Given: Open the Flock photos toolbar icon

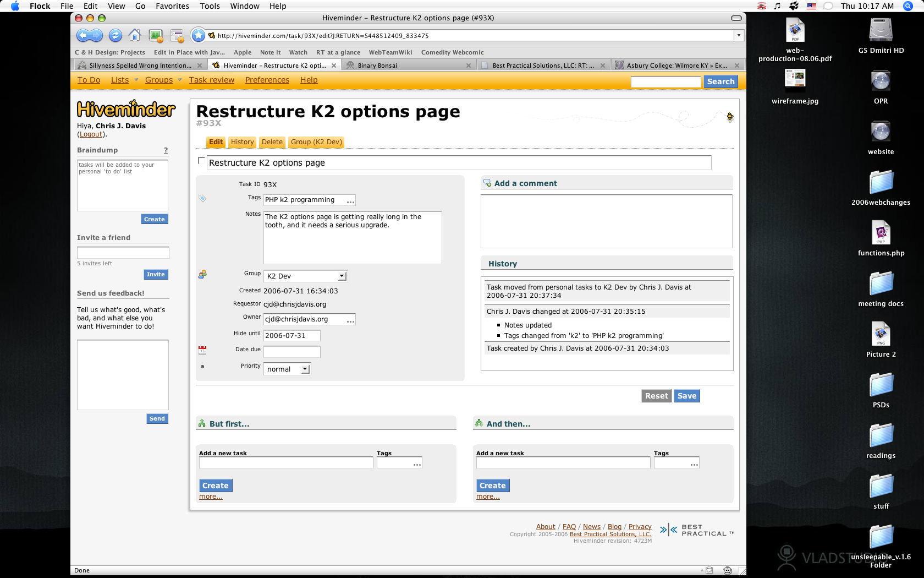Looking at the screenshot, I should tap(156, 36).
